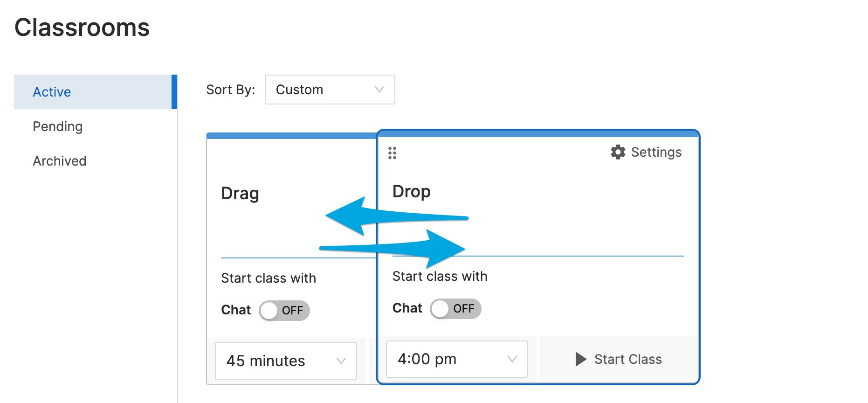
Task: Open Settings text link on Drop card
Action: click(x=656, y=152)
